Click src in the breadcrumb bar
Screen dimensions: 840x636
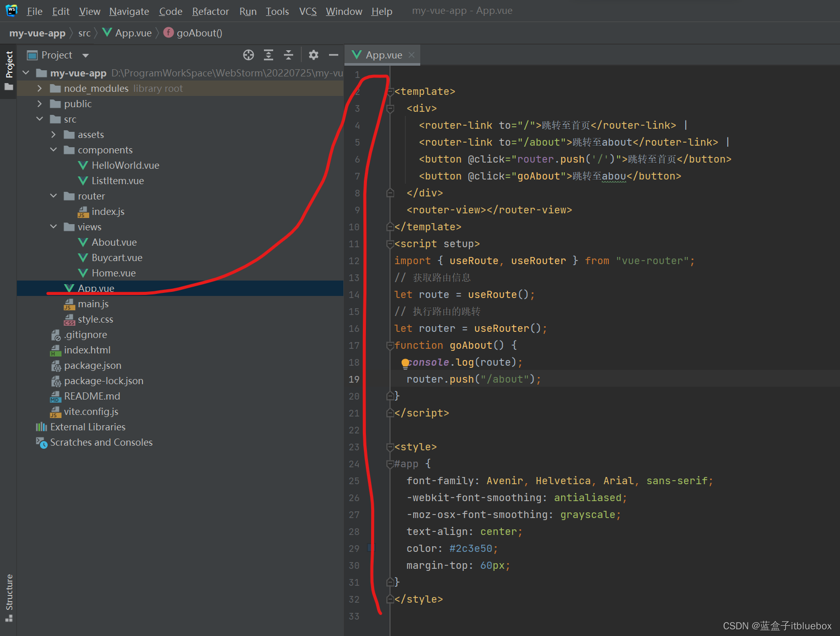pos(85,33)
